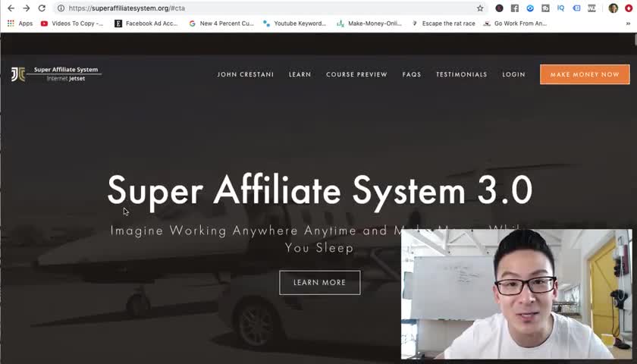Open 'Youtube Keyword...' bookmark
637x364 pixels.
pos(294,24)
